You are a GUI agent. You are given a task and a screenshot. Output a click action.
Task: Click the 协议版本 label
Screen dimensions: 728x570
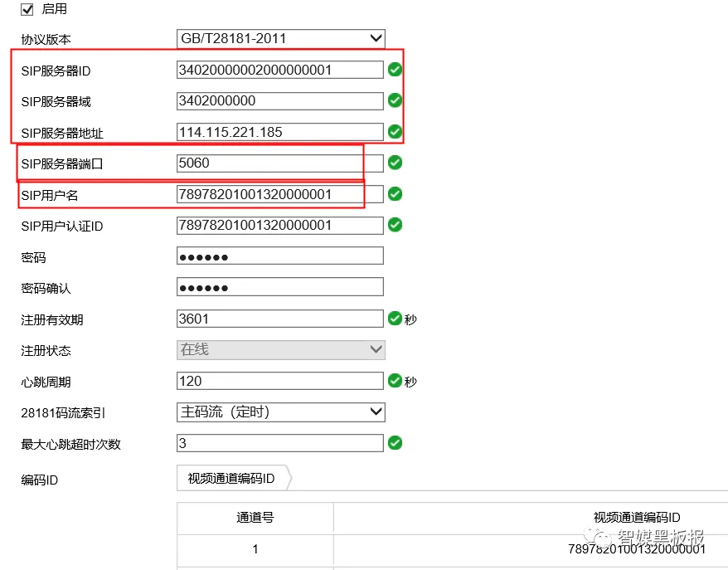pos(46,40)
